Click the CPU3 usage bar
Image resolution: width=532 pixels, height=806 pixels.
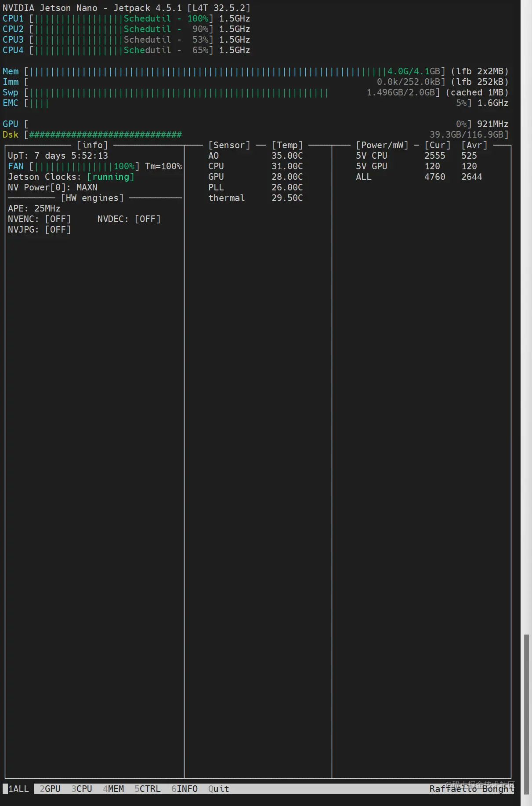(x=121, y=40)
